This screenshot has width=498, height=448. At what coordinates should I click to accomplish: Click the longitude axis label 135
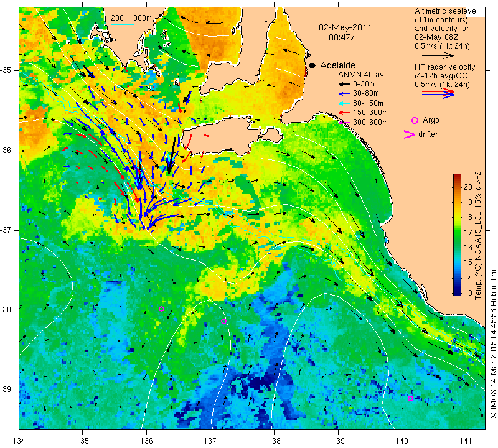click(x=83, y=441)
